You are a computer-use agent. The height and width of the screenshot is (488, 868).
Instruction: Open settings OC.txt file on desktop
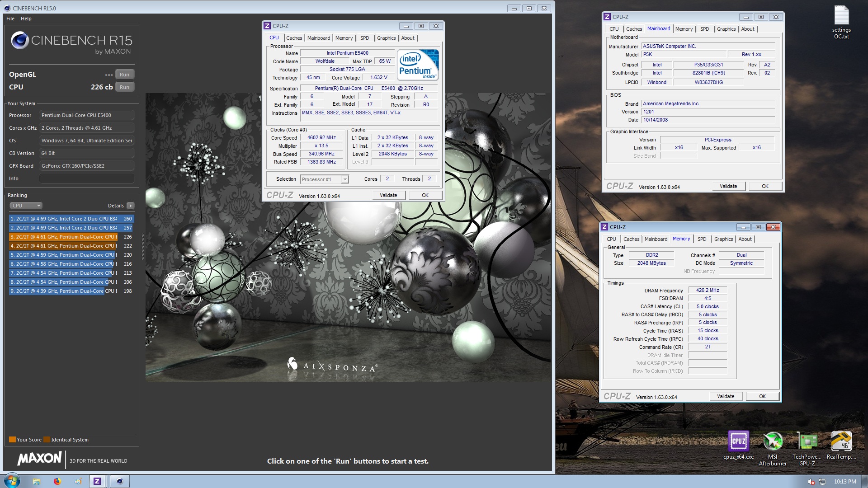[841, 22]
